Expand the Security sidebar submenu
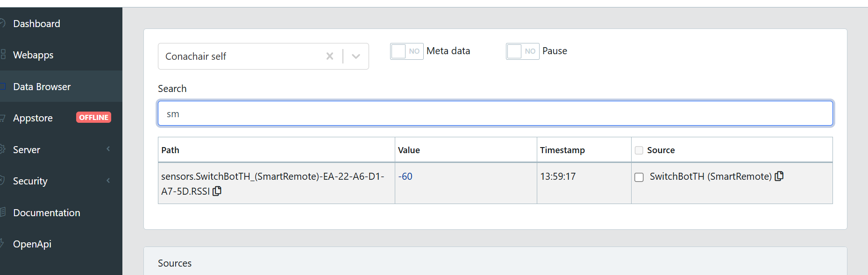Image resolution: width=868 pixels, height=275 pixels. click(108, 181)
